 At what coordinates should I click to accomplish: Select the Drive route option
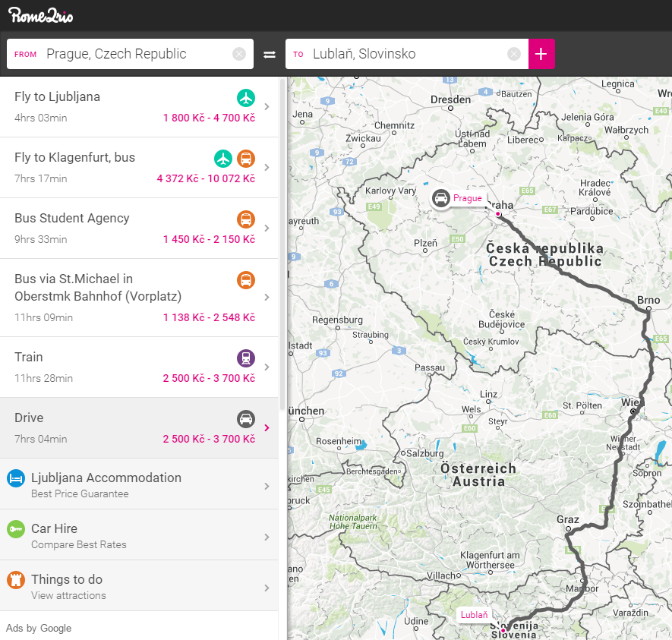(x=114, y=427)
